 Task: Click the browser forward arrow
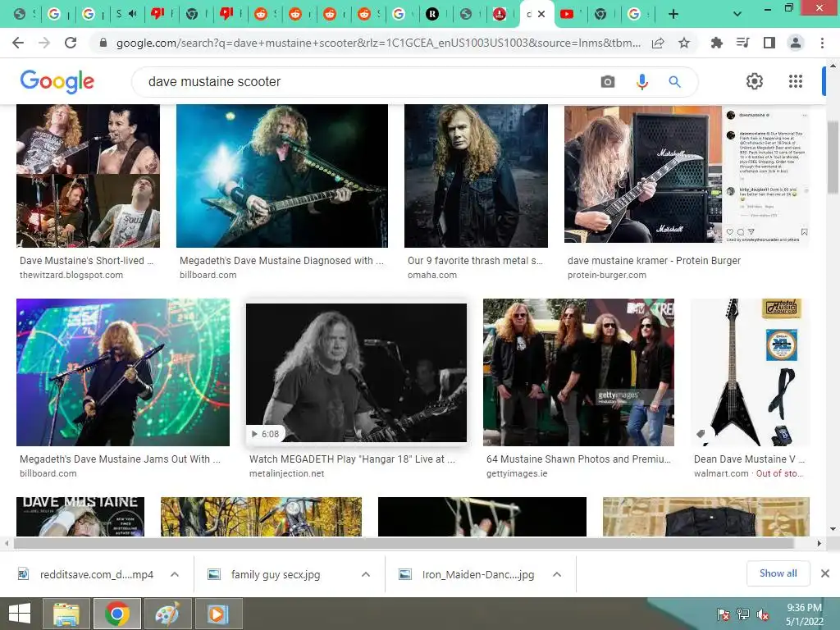(x=44, y=43)
